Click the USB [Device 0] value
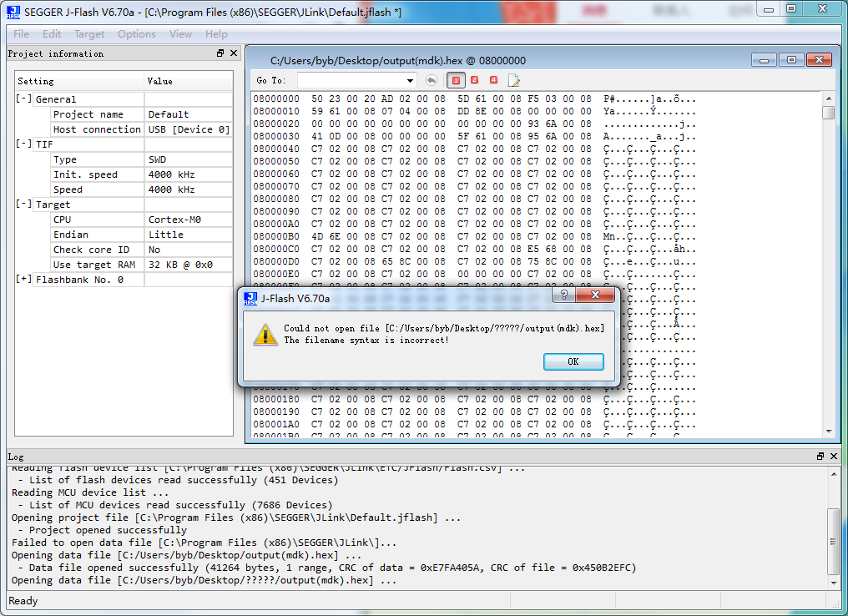848x616 pixels. 189,129
